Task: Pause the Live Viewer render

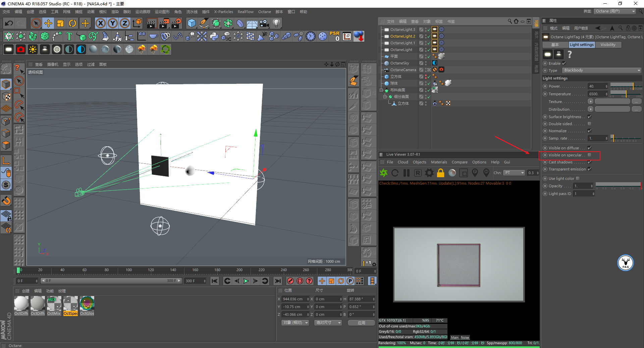Action: 407,173
